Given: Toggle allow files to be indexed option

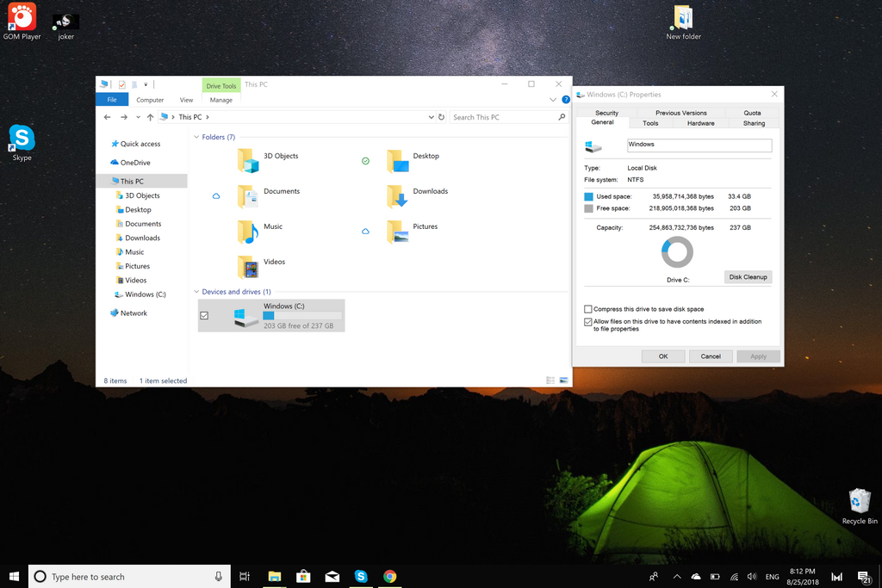Looking at the screenshot, I should 588,322.
